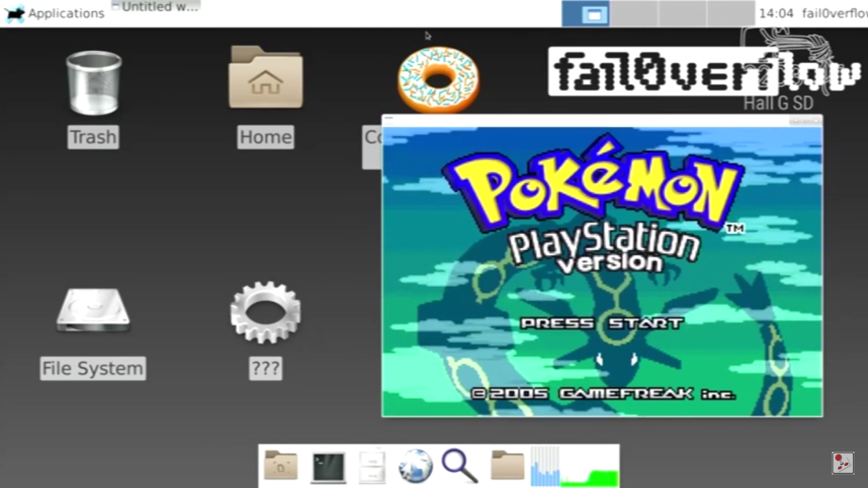This screenshot has width=868, height=488.
Task: Switch to the fourth workspace
Action: click(731, 14)
